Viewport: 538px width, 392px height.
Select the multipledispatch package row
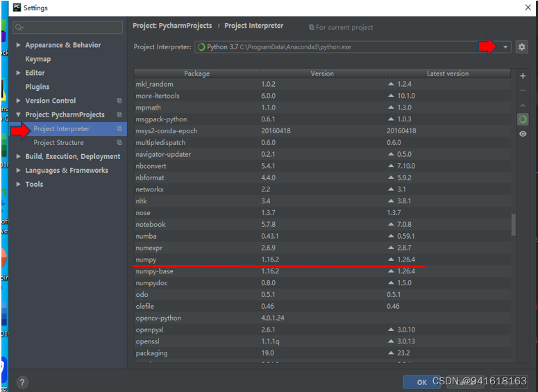322,142
